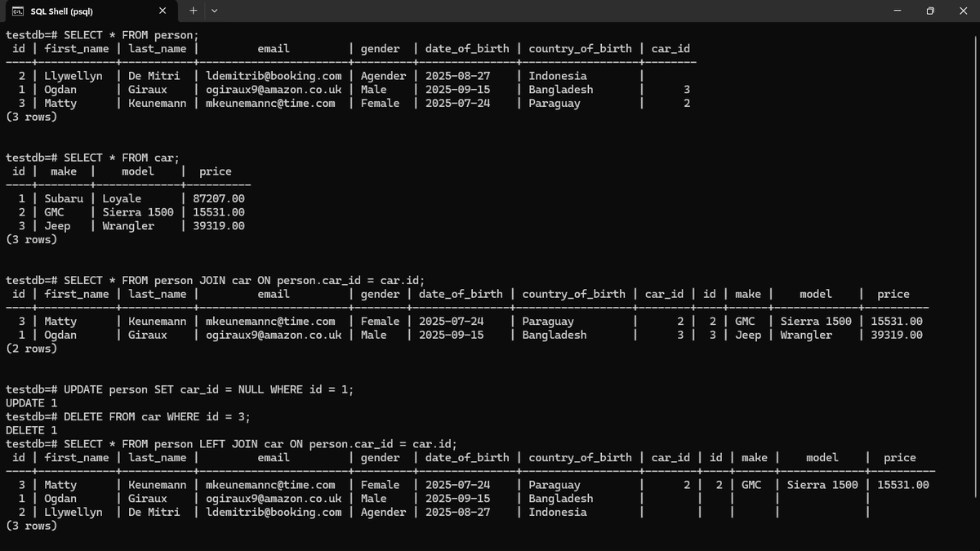The width and height of the screenshot is (980, 551).
Task: Click the Agender value in first table
Action: pos(383,76)
